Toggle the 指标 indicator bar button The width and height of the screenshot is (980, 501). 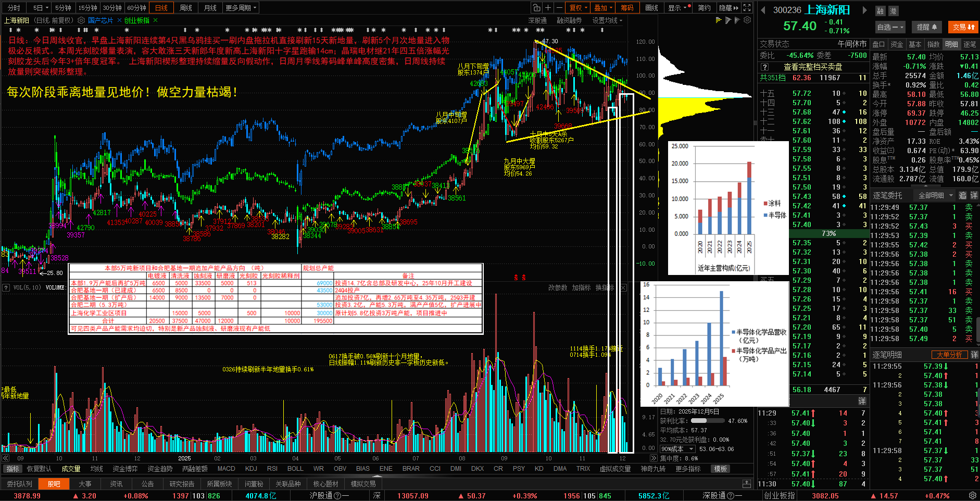click(12, 469)
